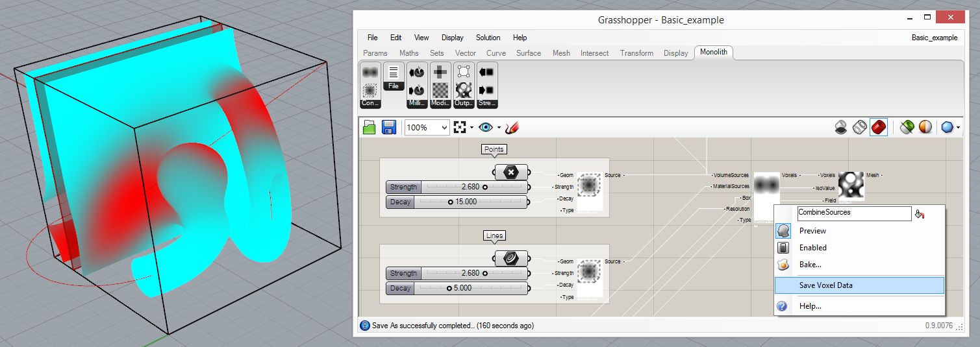Open the Edit menu

point(396,38)
